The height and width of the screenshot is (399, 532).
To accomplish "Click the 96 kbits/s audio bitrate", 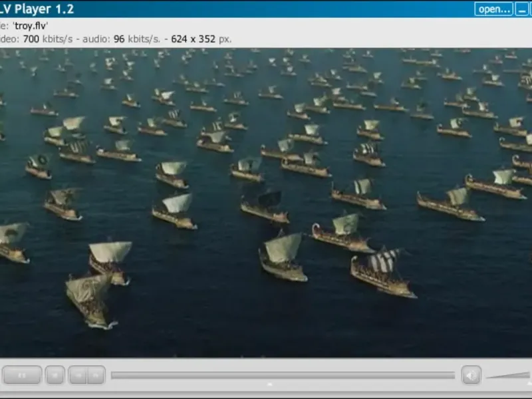I will tap(137, 39).
